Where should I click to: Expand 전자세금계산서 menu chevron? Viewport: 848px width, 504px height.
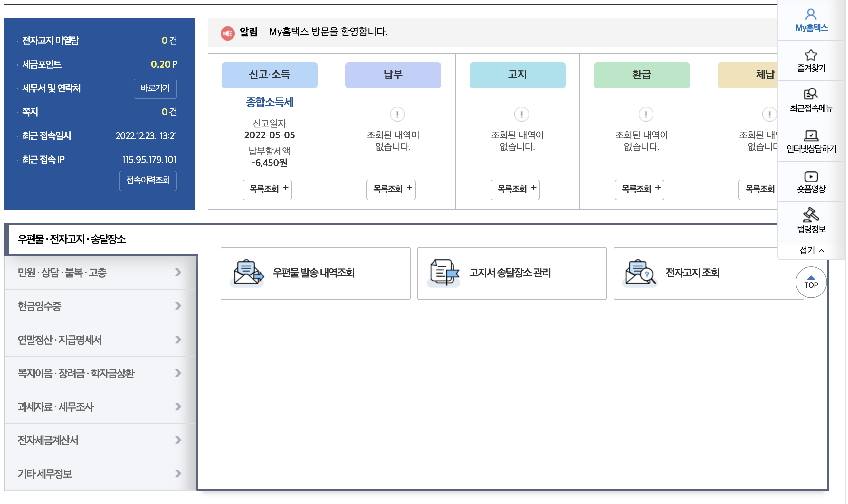[178, 440]
